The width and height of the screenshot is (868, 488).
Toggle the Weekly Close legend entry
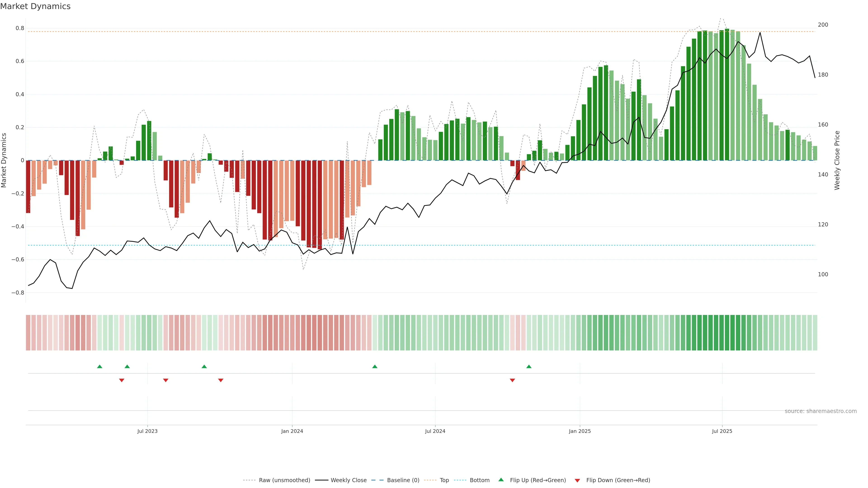(348, 480)
